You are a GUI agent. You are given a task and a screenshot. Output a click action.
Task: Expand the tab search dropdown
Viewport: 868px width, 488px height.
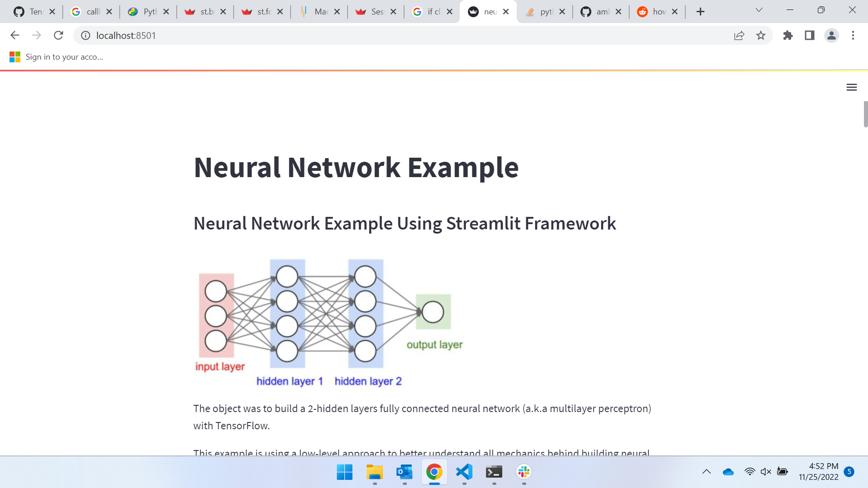click(759, 10)
